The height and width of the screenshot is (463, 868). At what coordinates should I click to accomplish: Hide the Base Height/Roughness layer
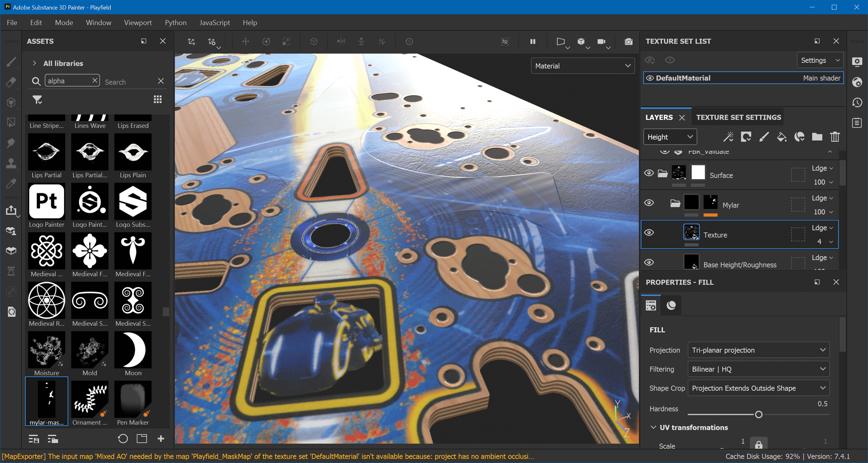coord(649,262)
